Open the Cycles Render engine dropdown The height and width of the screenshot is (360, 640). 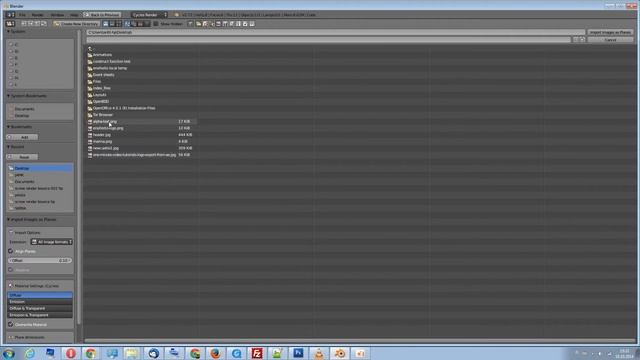click(x=149, y=15)
